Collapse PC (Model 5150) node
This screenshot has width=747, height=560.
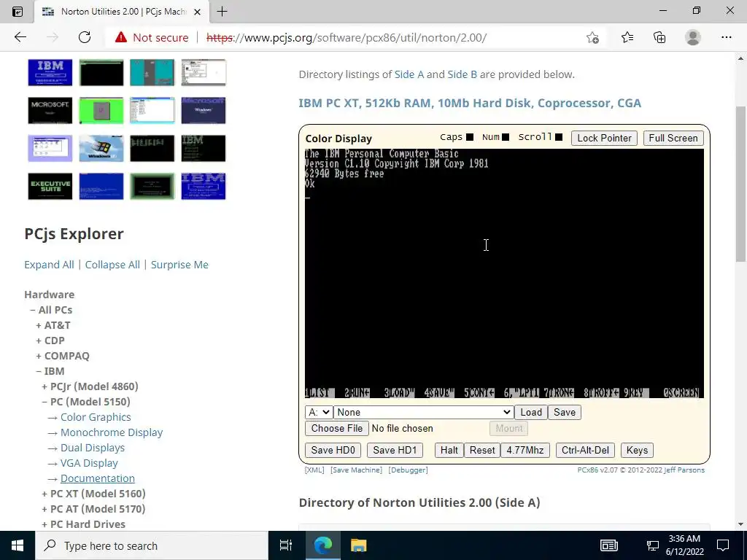44,402
